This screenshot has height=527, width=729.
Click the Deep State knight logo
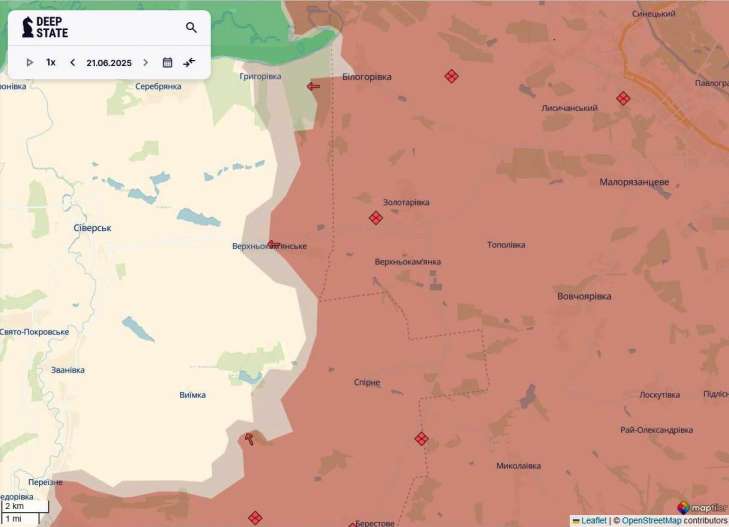28,27
